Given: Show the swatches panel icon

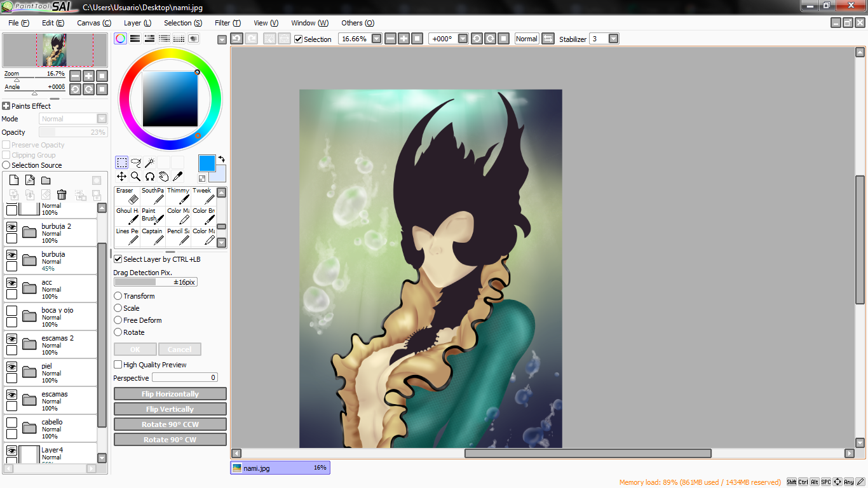Looking at the screenshot, I should (x=179, y=39).
